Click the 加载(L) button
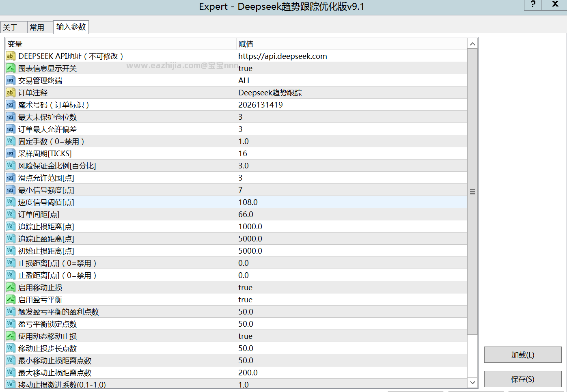Viewport: 567px width, 392px height. point(523,355)
